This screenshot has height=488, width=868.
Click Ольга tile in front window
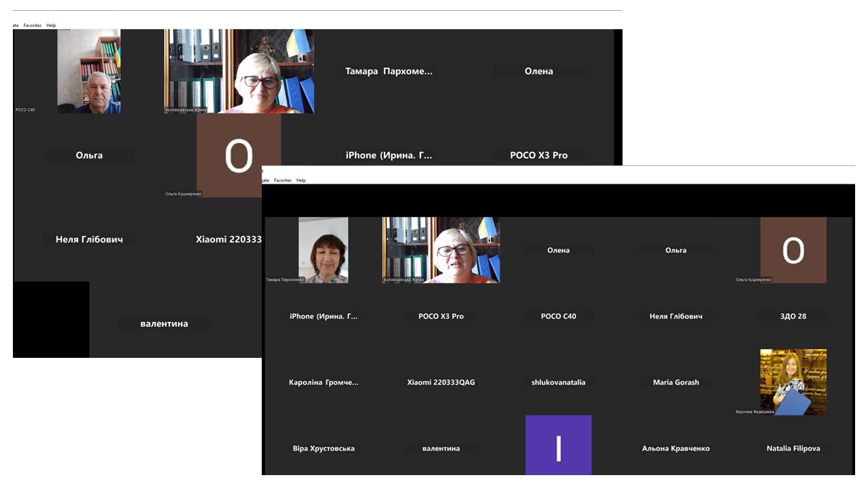coord(676,250)
